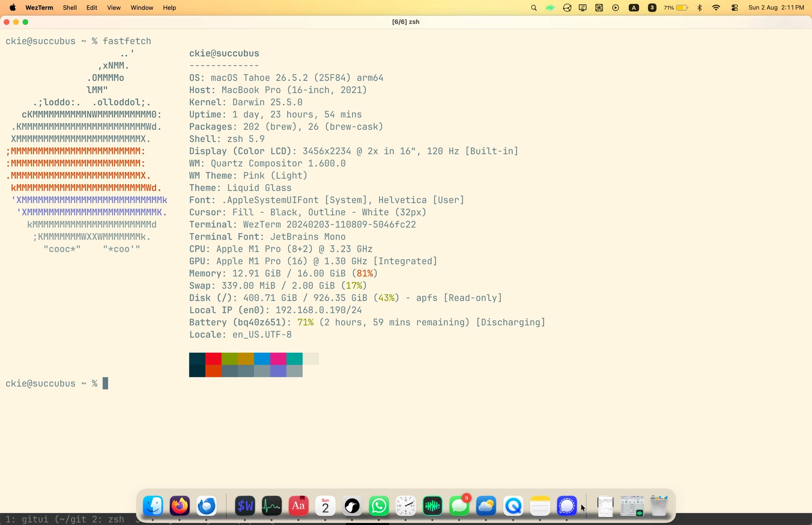The image size is (812, 525).
Task: Open Notes from the dock
Action: point(540,506)
